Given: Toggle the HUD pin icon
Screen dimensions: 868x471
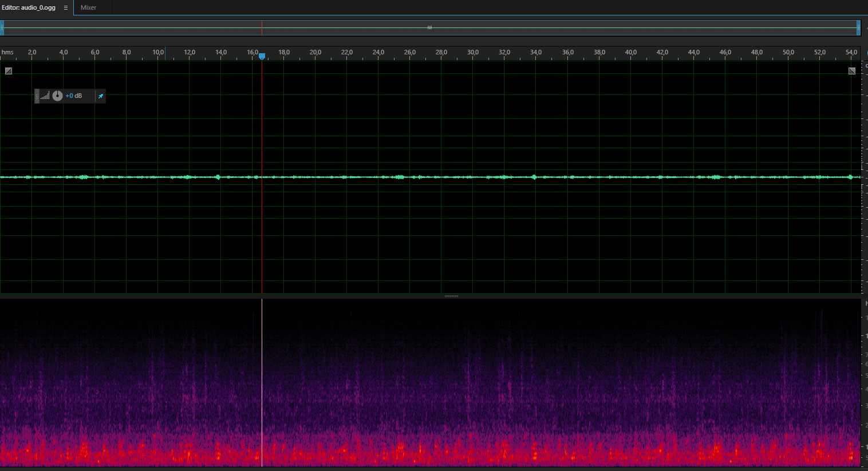Looking at the screenshot, I should click(x=101, y=96).
